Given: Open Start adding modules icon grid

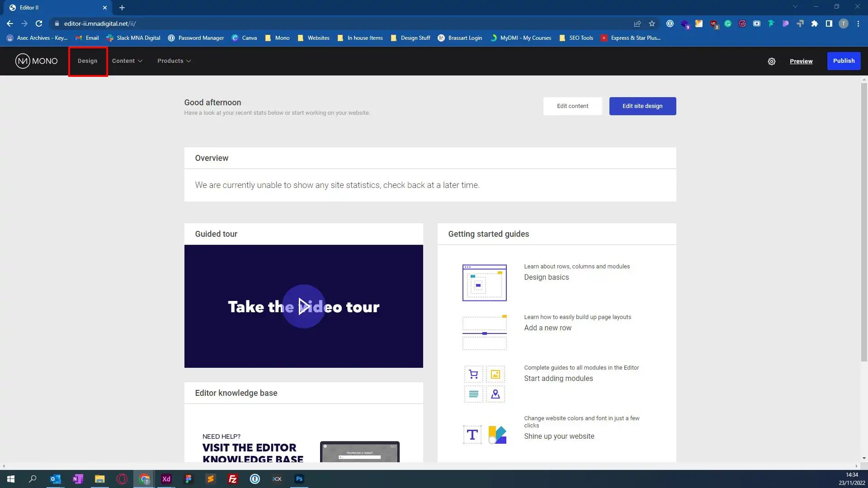Looking at the screenshot, I should coord(484,384).
